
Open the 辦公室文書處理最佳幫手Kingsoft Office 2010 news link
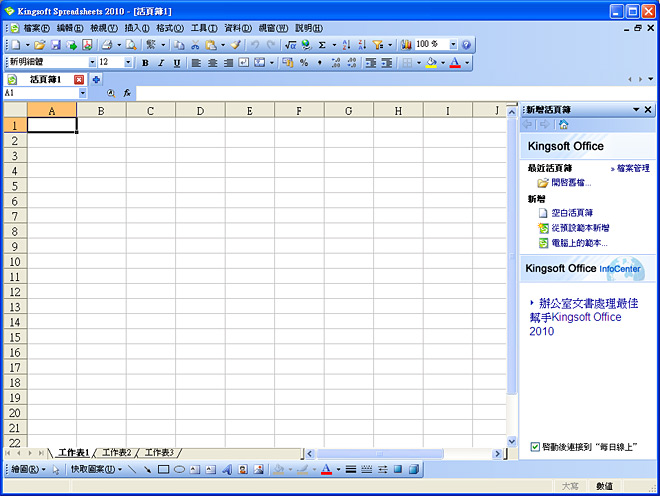[x=584, y=317]
